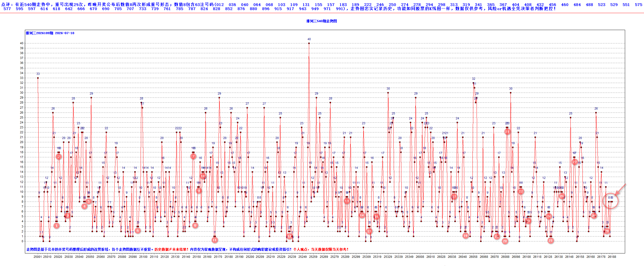Select pink repeat marker number 12
644x266 pixels.
289,236
